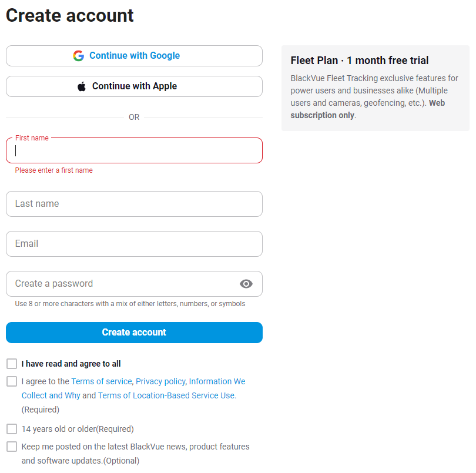This screenshot has height=473, width=476.
Task: Select the Email input field
Action: 134,244
